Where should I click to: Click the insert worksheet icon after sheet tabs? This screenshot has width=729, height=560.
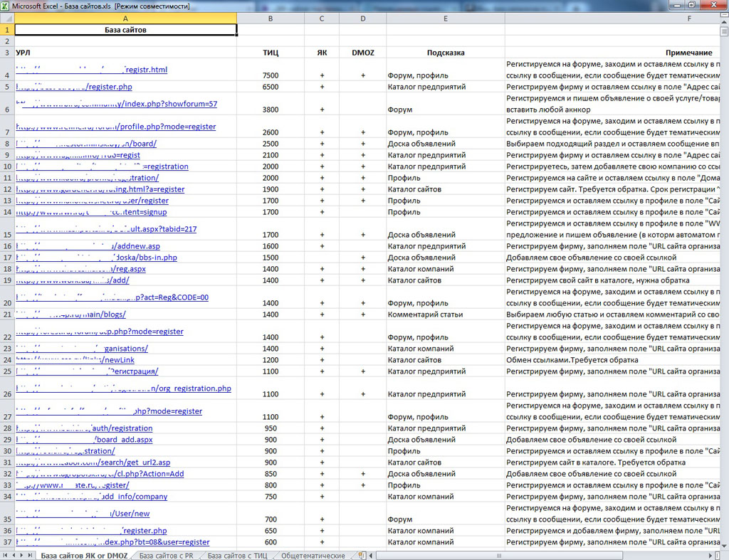[x=361, y=555]
